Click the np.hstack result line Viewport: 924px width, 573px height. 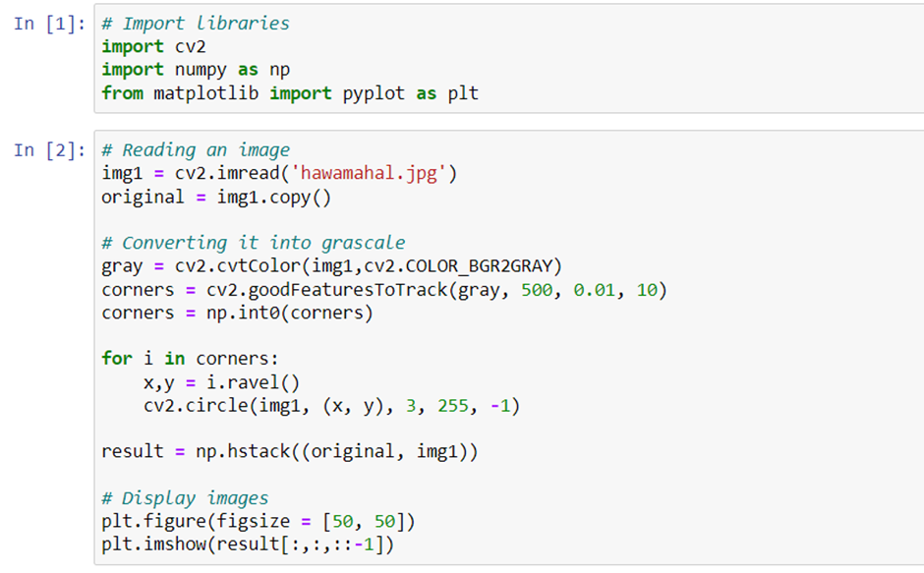click(290, 451)
